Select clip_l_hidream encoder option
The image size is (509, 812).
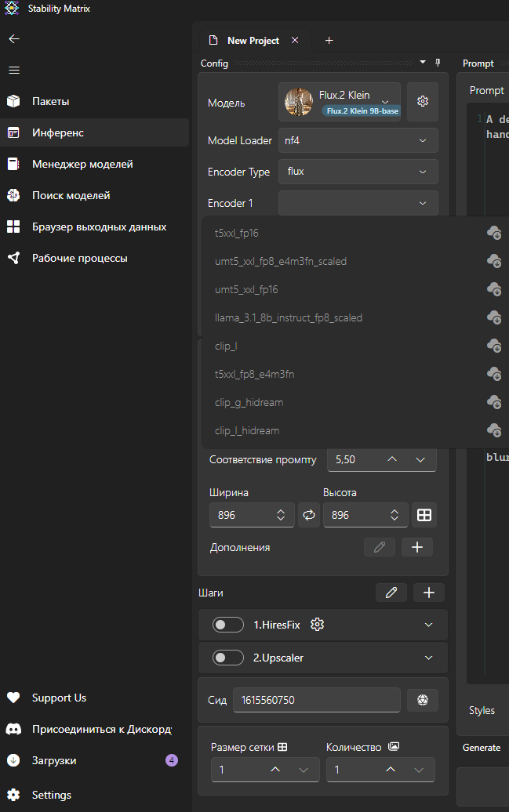[247, 431]
